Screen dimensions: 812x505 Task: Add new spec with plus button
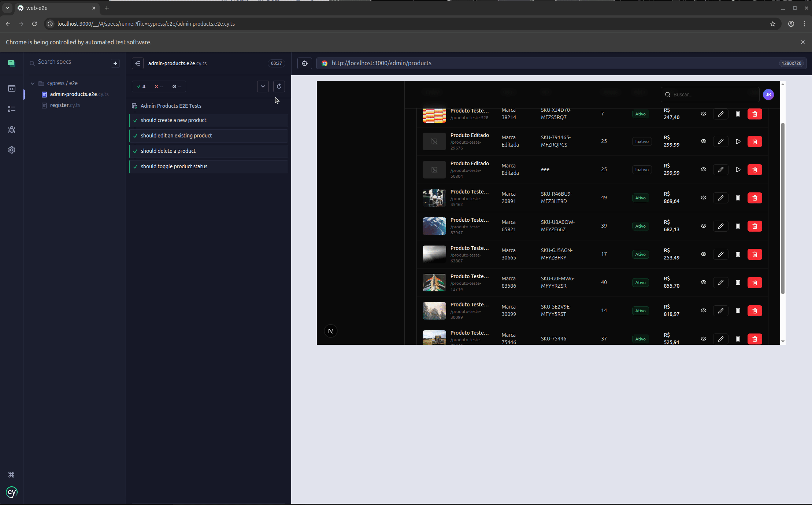click(115, 63)
